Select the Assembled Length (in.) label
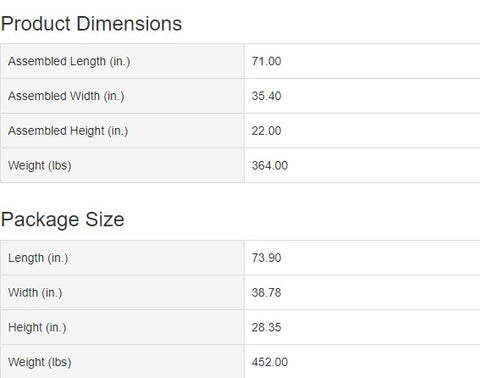This screenshot has width=480, height=378. (69, 61)
